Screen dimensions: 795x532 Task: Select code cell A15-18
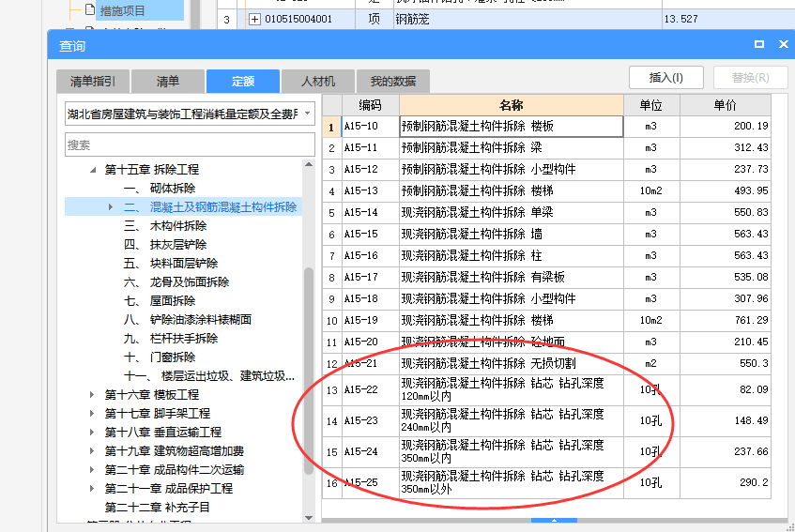371,299
